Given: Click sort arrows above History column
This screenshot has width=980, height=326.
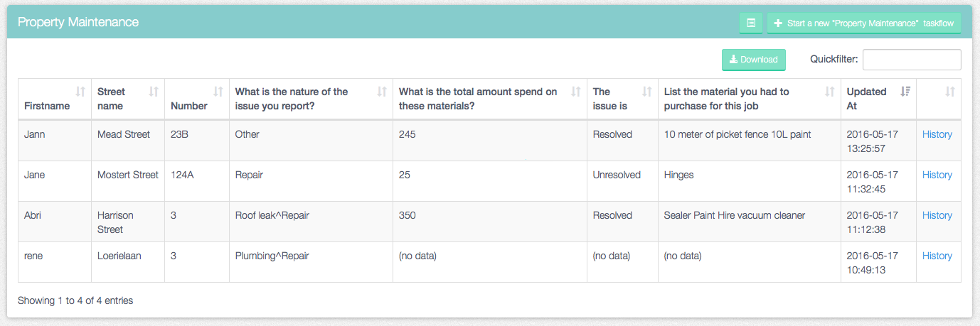Looking at the screenshot, I should pos(950,92).
